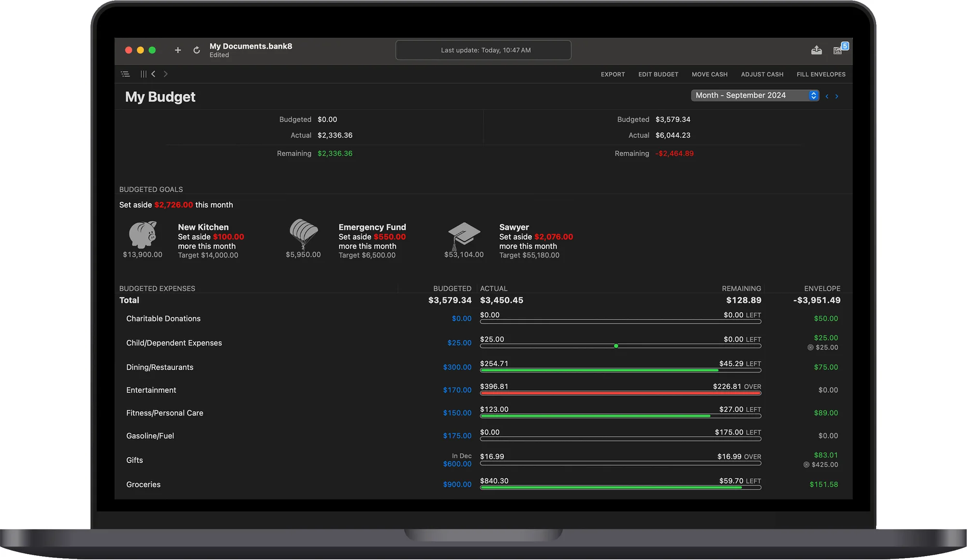
Task: Click the Emergency Fund goal title
Action: [x=372, y=227]
